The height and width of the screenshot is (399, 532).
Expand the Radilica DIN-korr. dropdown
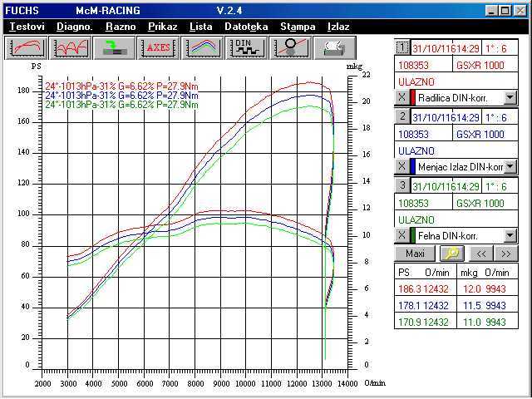(510, 98)
